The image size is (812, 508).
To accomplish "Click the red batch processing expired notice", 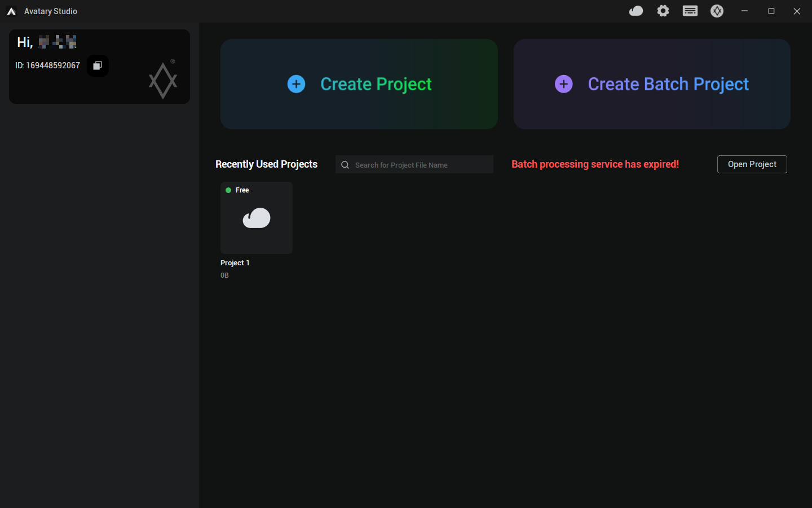I will (x=595, y=164).
